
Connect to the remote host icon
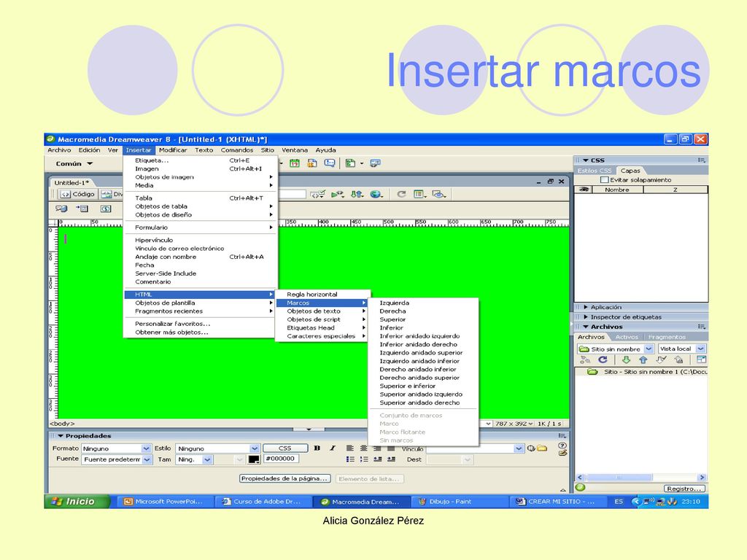(584, 360)
